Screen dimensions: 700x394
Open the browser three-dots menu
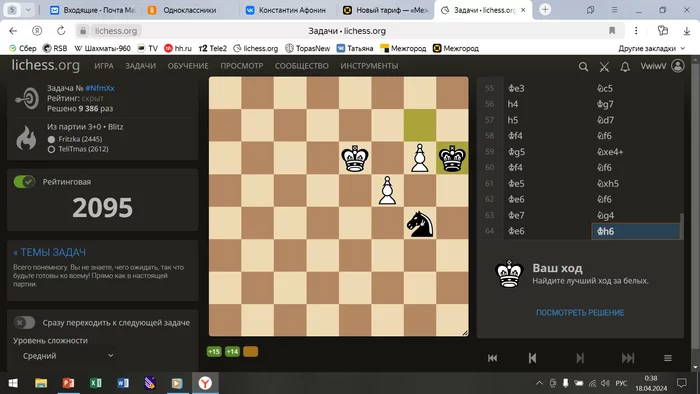coord(636,31)
